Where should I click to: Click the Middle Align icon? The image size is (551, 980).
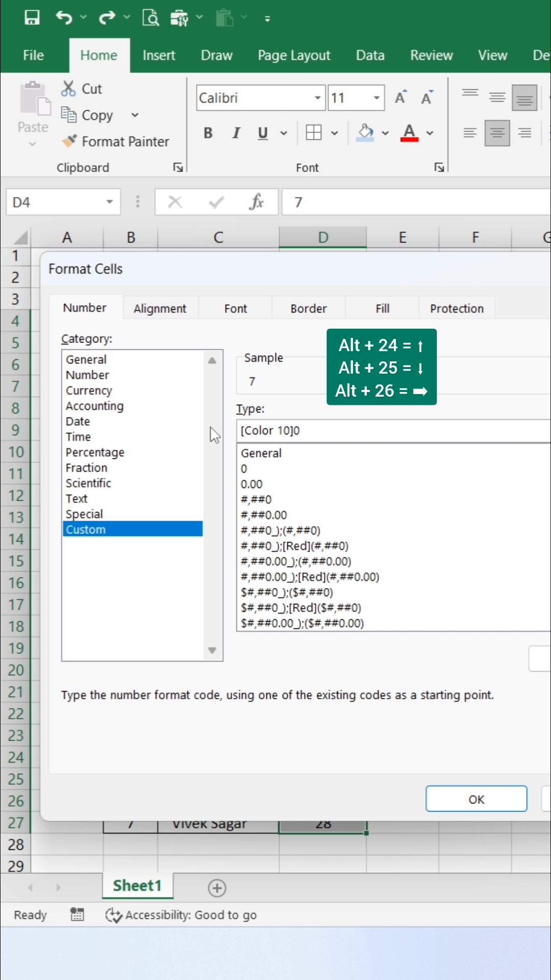pyautogui.click(x=497, y=97)
